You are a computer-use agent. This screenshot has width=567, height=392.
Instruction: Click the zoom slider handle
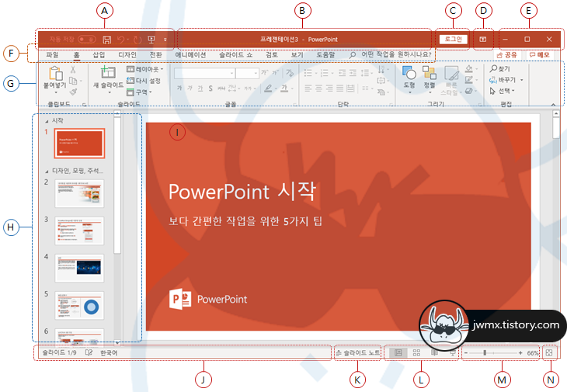tap(485, 352)
